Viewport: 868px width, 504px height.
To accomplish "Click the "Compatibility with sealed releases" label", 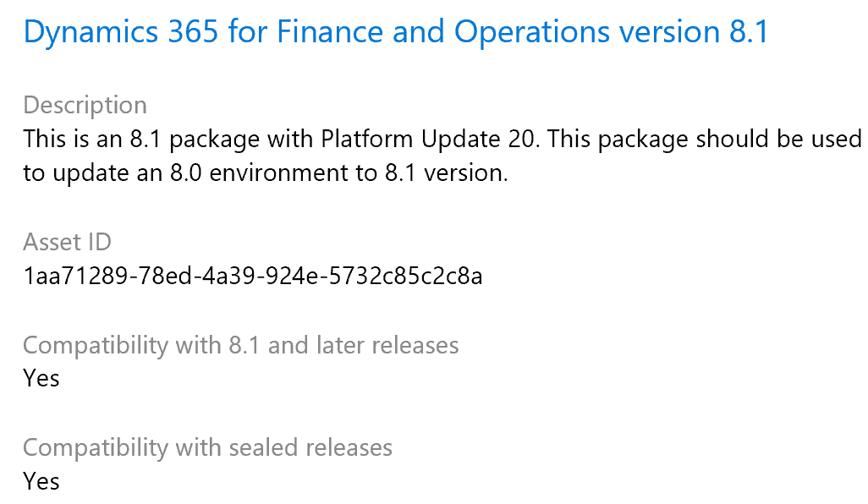I will [207, 447].
